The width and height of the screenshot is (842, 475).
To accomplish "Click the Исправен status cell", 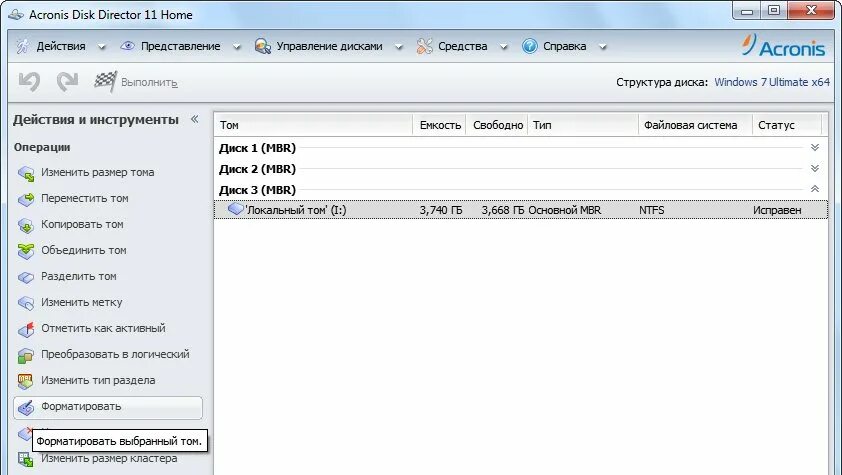I will tap(777, 210).
